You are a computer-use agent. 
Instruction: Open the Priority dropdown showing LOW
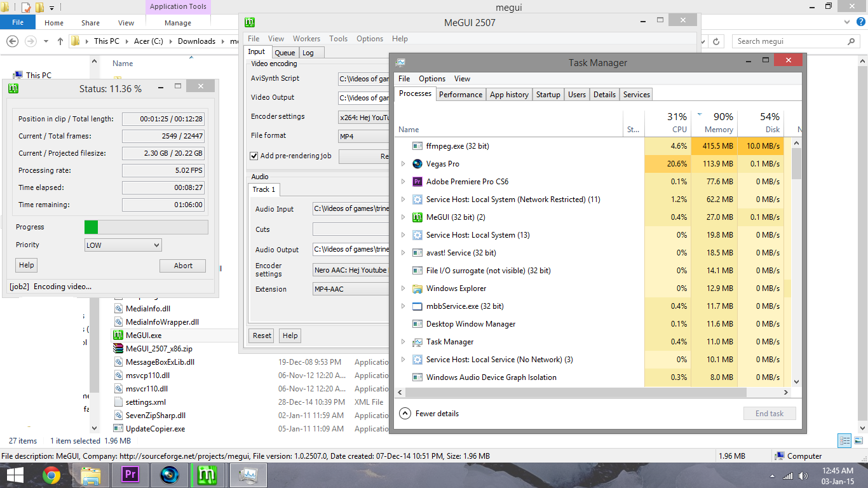point(123,245)
